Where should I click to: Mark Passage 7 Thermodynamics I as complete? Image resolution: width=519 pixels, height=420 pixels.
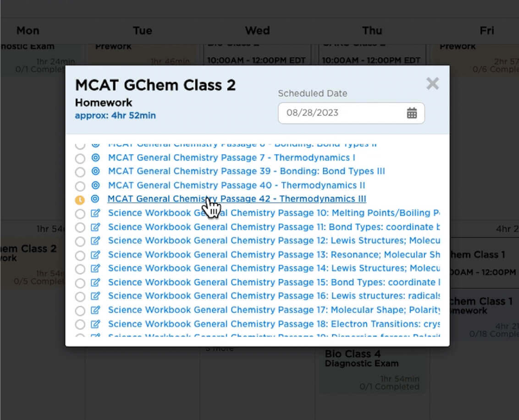point(80,159)
